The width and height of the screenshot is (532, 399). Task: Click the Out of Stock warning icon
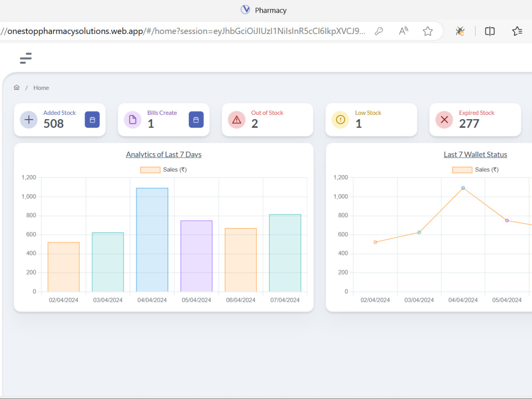pos(237,120)
